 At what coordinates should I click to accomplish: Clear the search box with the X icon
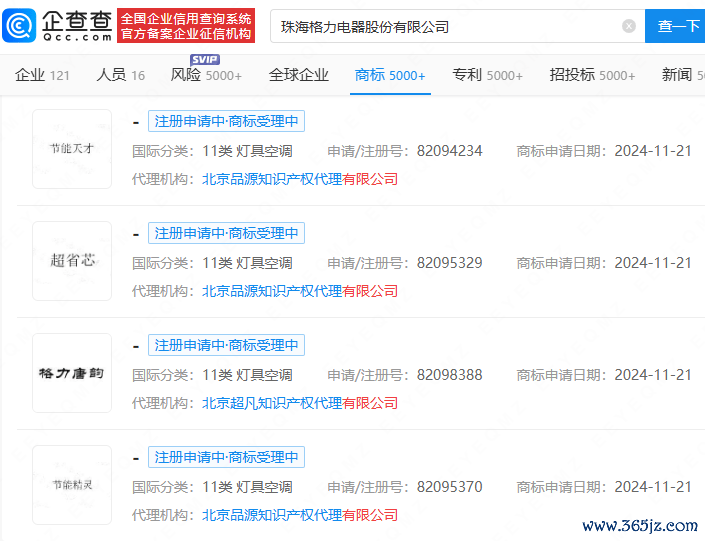(x=629, y=27)
